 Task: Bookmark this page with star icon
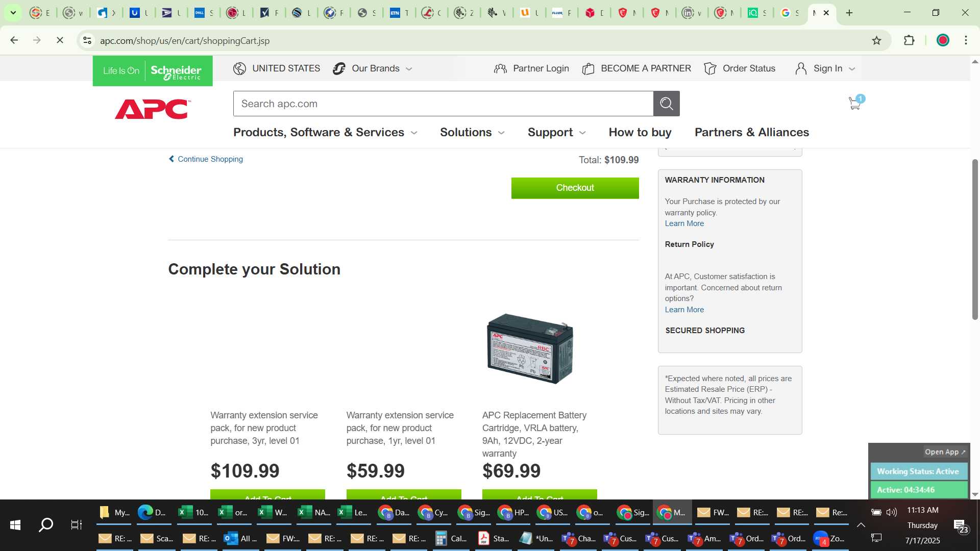876,40
